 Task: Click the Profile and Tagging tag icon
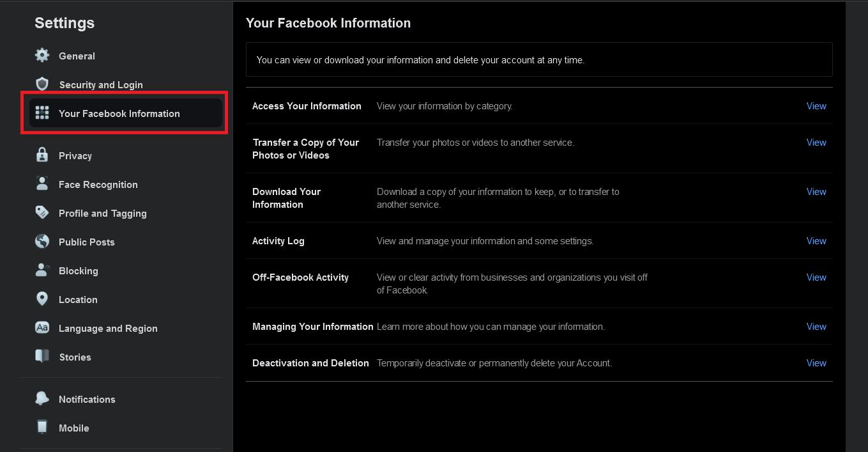tap(42, 212)
